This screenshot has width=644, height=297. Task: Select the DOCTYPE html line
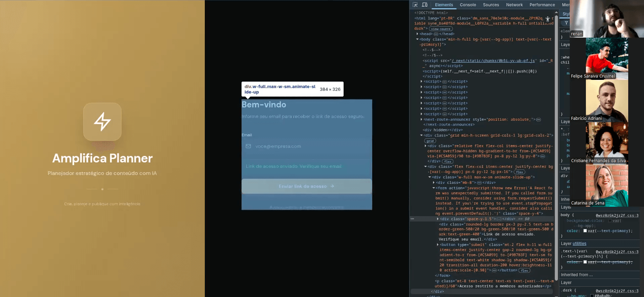point(431,13)
